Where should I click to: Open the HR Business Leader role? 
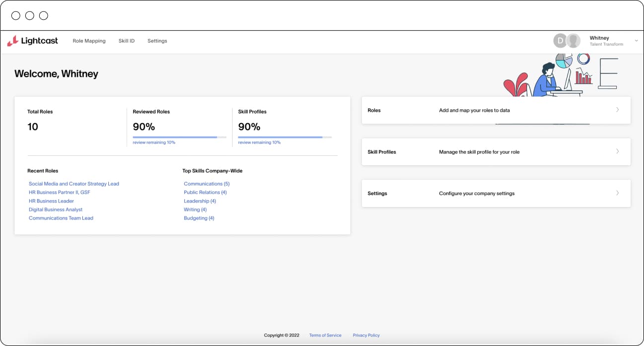point(51,201)
